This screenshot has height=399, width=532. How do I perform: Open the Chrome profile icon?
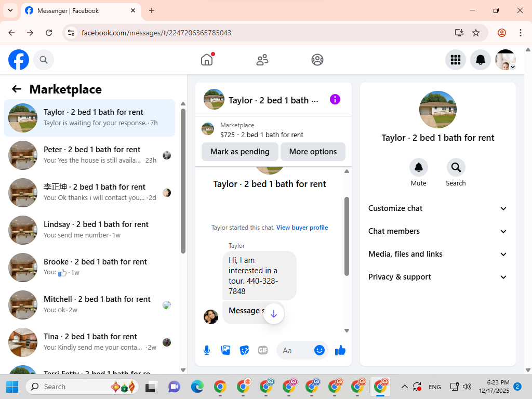502,33
